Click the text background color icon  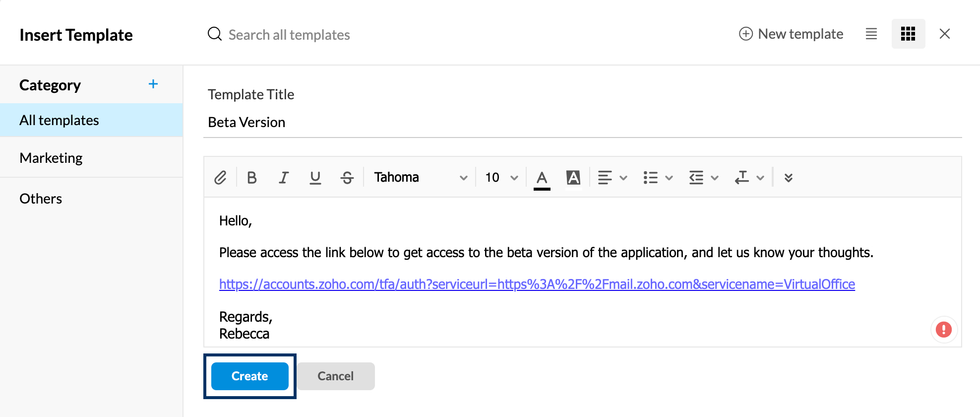pos(573,178)
